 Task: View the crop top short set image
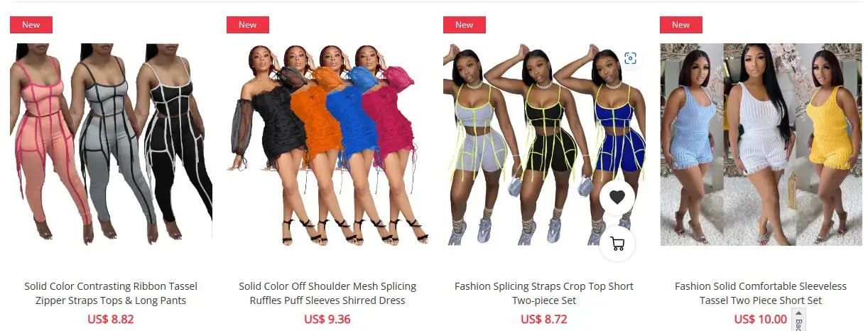click(x=544, y=145)
